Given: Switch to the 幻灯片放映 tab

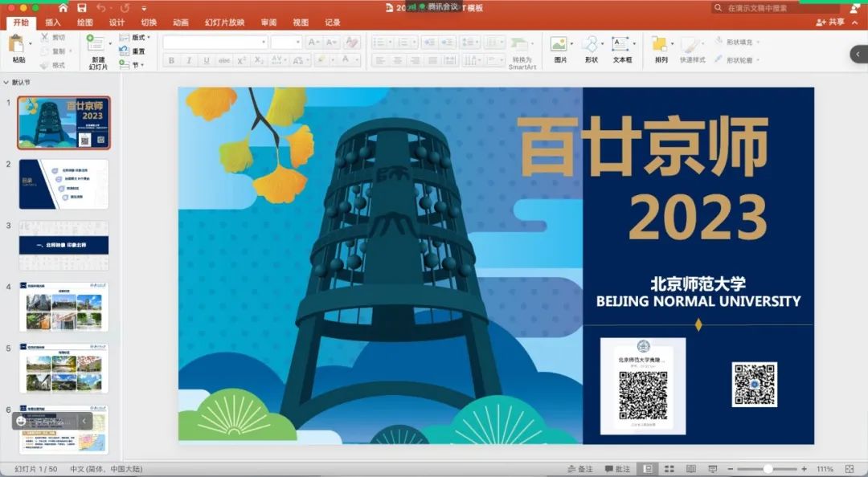Looking at the screenshot, I should 224,22.
